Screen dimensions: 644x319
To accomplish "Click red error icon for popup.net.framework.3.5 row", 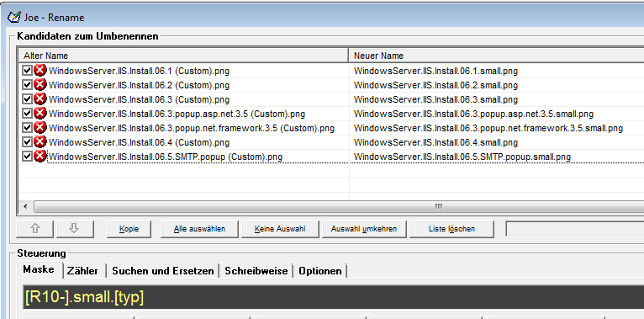I will click(x=40, y=128).
